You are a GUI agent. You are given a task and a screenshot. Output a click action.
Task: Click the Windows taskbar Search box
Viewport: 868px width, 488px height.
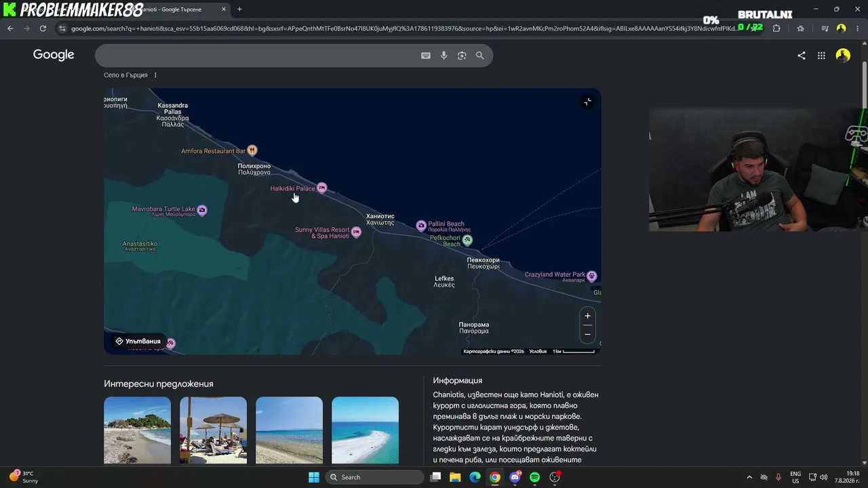[x=375, y=477]
